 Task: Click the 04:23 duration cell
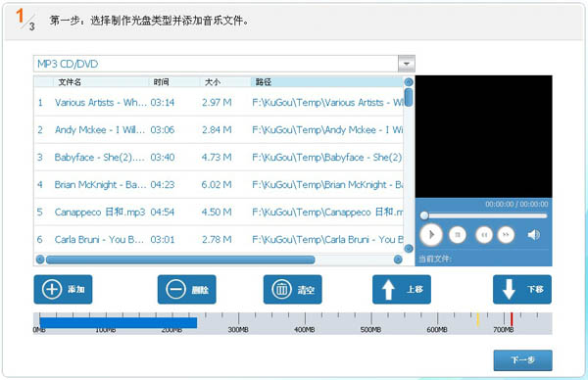click(163, 184)
